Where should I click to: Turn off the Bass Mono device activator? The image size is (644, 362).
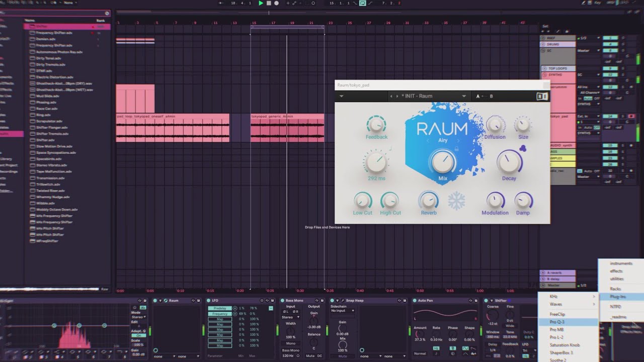[282, 301]
